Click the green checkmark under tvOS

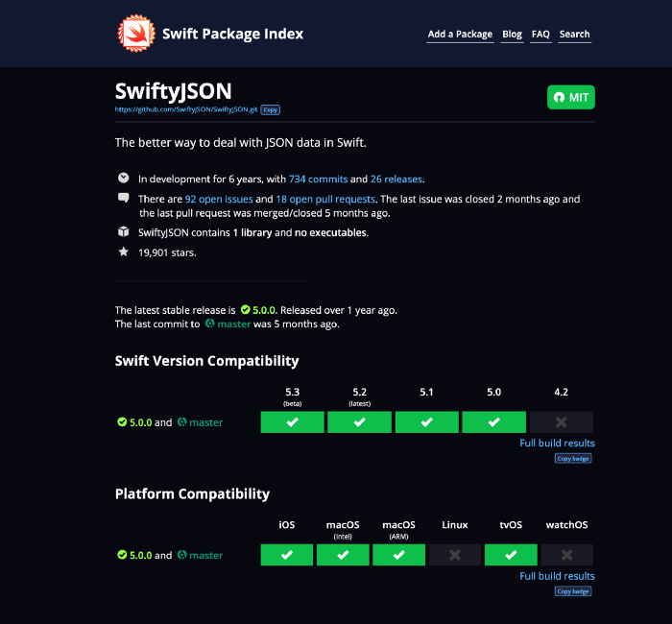(511, 555)
